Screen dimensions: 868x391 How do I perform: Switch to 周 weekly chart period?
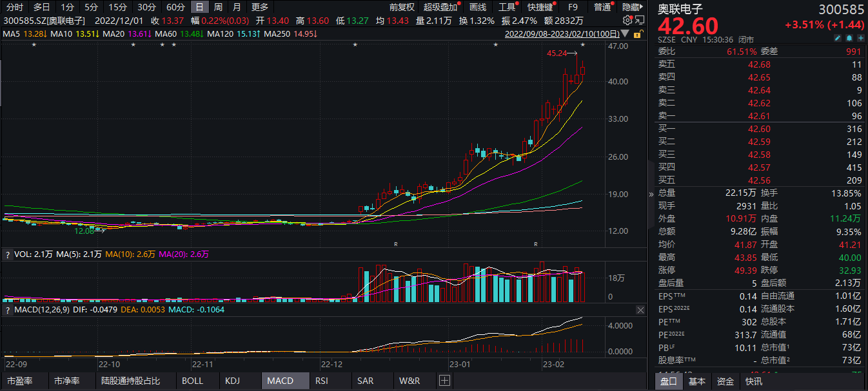[x=218, y=7]
